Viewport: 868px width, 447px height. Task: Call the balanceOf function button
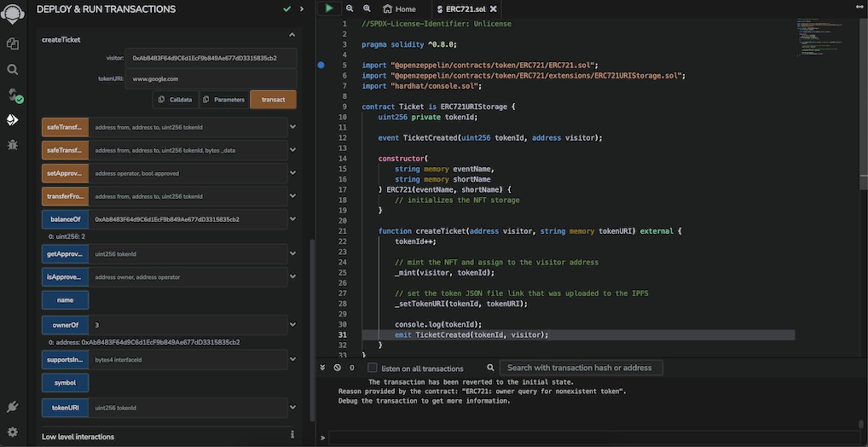pos(65,219)
